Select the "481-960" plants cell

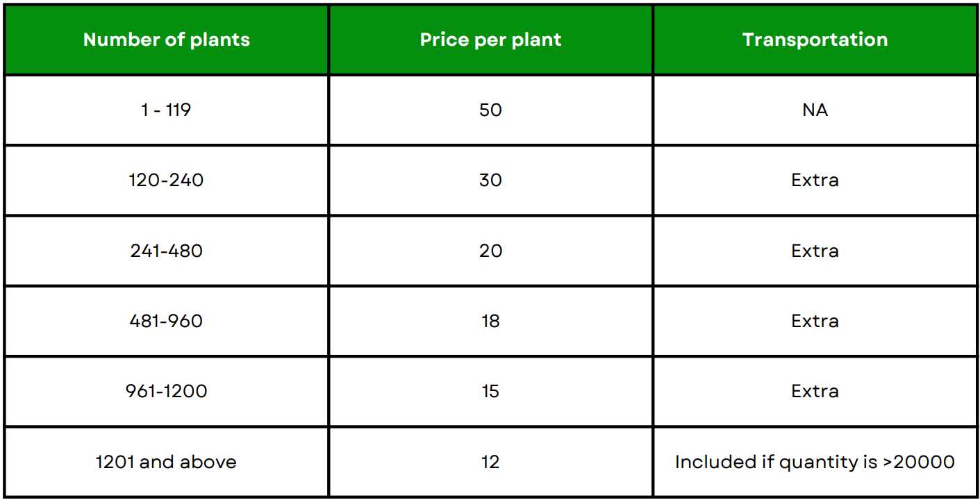coord(167,321)
